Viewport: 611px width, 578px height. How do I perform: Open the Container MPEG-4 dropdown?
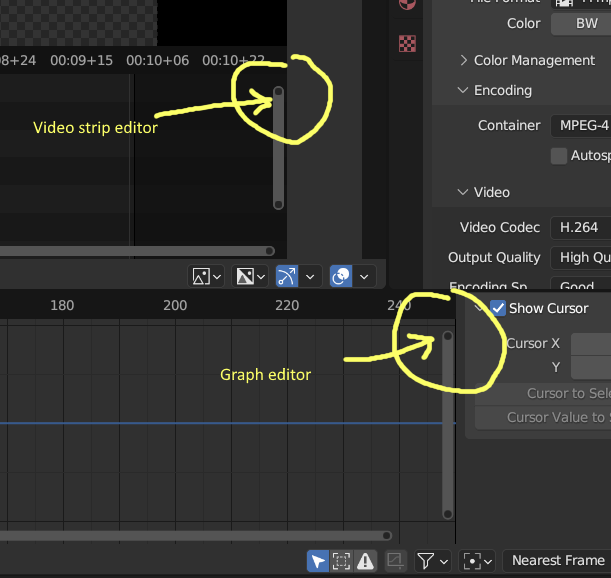pyautogui.click(x=581, y=125)
